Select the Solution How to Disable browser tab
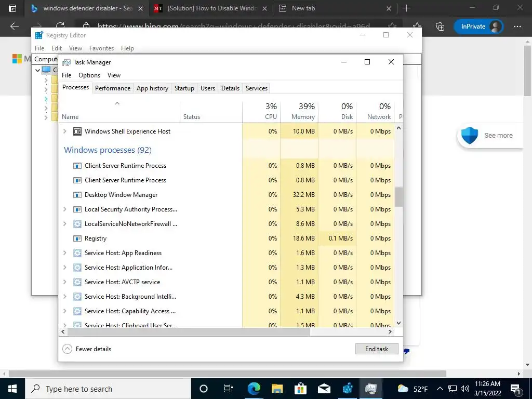Screen dimensions: 532x399 pos(210,8)
